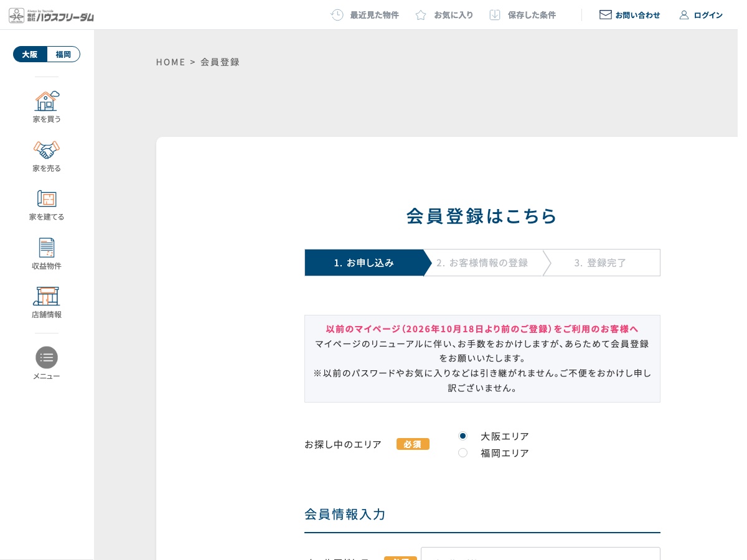Open the メニュー list icon

(47, 357)
